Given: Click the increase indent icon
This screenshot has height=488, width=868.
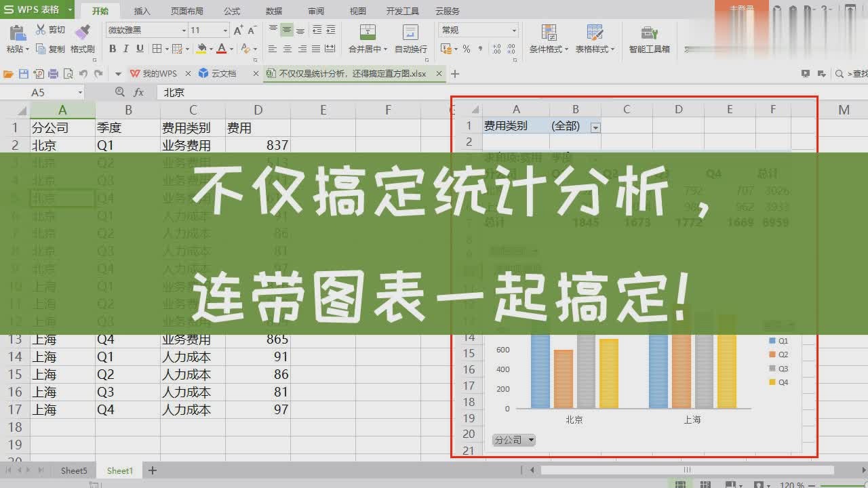Looking at the screenshot, I should point(330,30).
